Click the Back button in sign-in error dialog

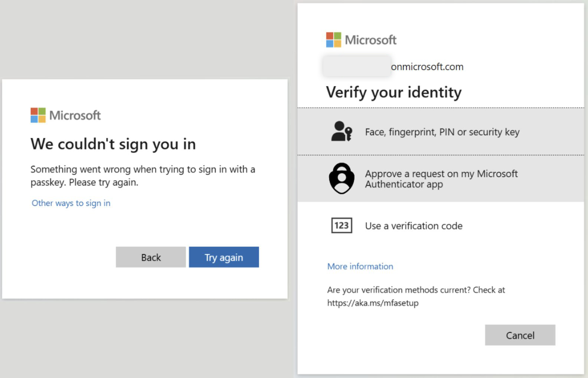pos(151,257)
